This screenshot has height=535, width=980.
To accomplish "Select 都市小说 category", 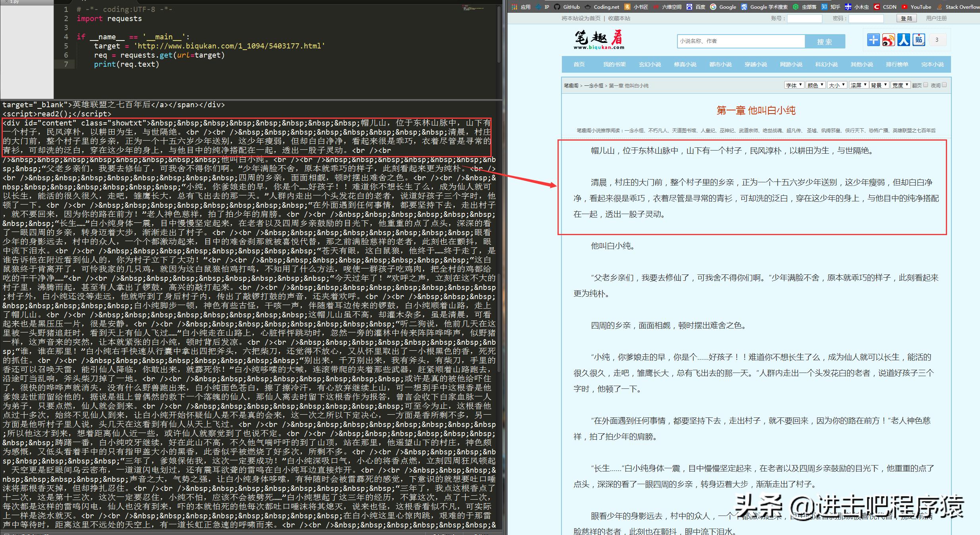I will 720,64.
